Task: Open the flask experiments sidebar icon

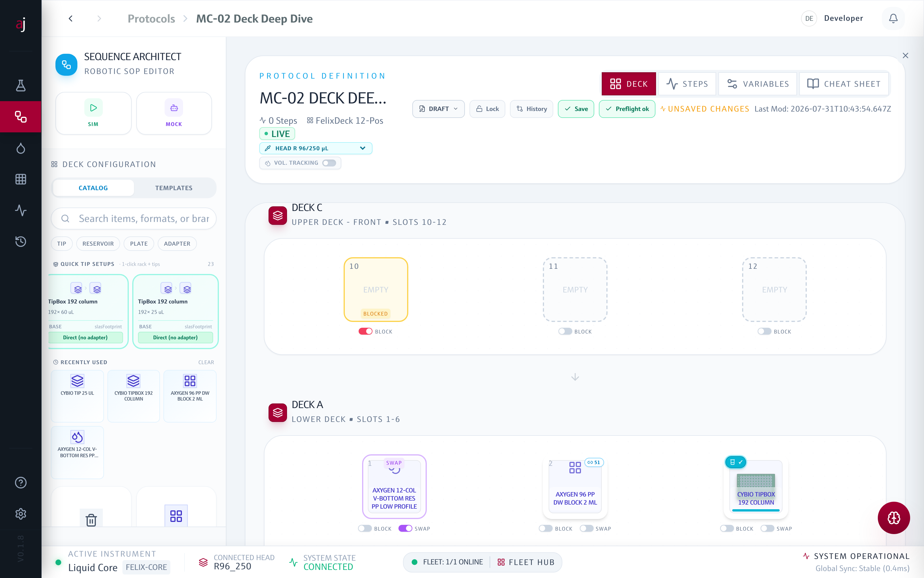Action: click(x=21, y=86)
